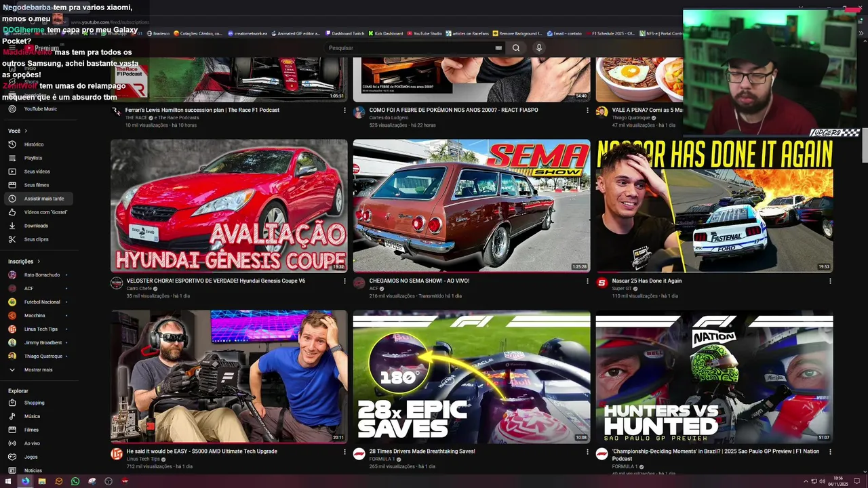This screenshot has height=488, width=868.
Task: Click FORMULA 1 avatar beside 28 Times video
Action: 359,454
